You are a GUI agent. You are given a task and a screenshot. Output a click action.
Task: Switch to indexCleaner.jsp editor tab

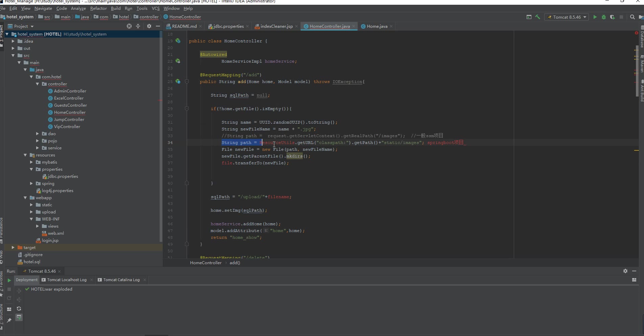(x=276, y=26)
